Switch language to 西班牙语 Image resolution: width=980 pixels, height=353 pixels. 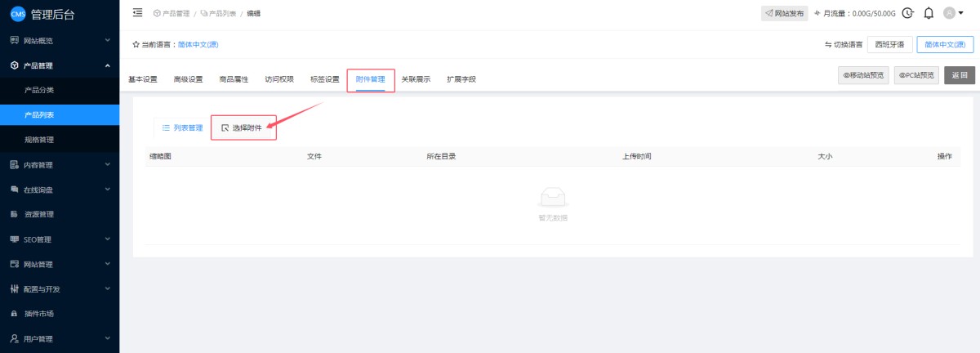coord(889,45)
